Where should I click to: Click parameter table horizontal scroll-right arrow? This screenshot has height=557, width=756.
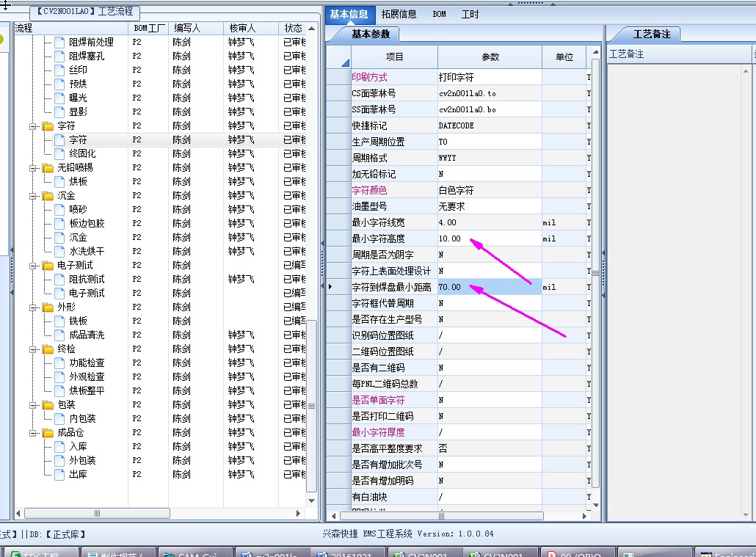[584, 516]
